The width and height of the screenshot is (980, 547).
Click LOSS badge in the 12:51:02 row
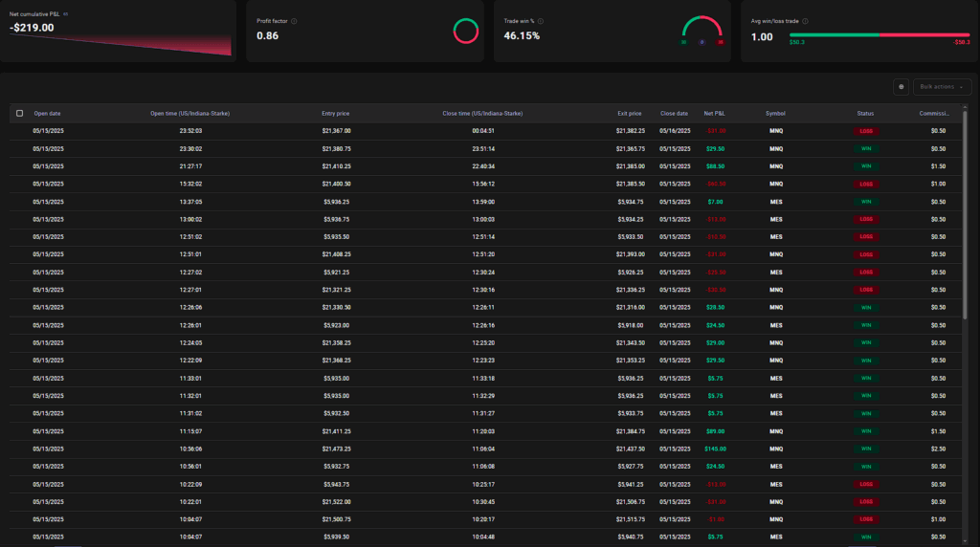click(x=865, y=236)
